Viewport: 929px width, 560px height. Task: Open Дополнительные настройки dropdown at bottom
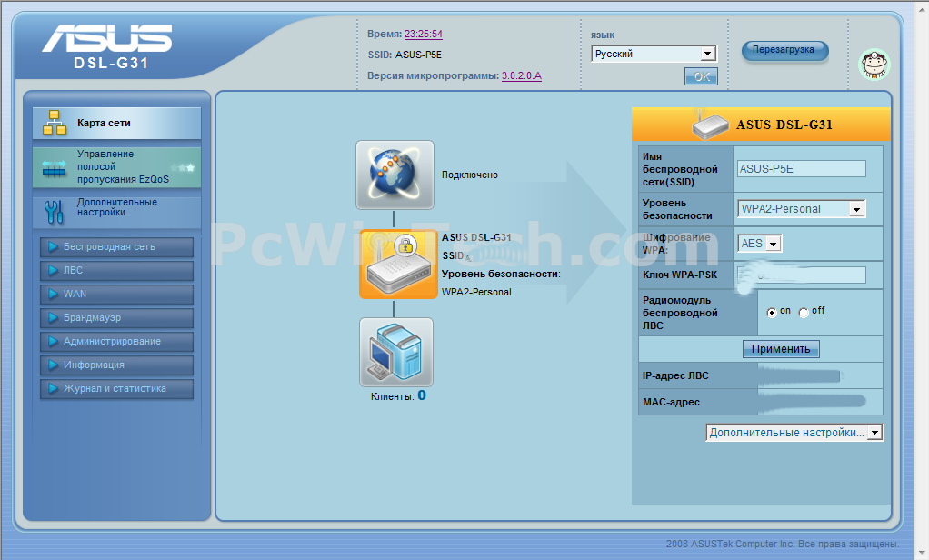point(794,433)
